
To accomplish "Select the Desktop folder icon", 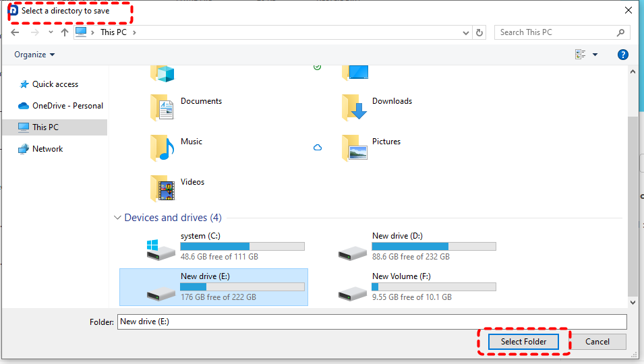I will pyautogui.click(x=355, y=72).
